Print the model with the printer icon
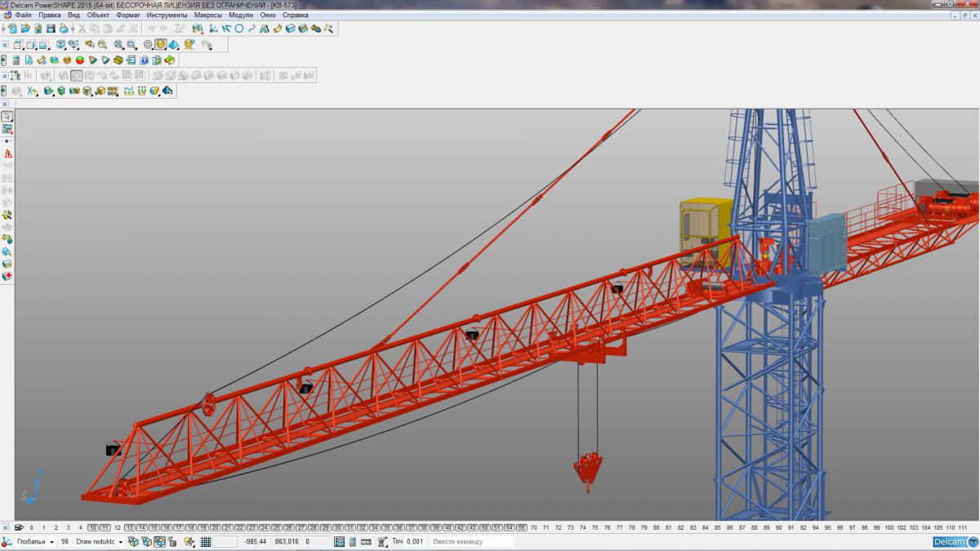Viewport: 980px width, 551px height. coord(64,29)
